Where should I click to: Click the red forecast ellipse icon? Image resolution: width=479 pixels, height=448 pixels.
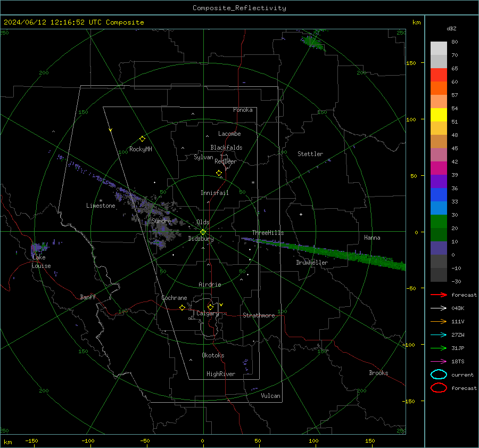[x=439, y=388]
